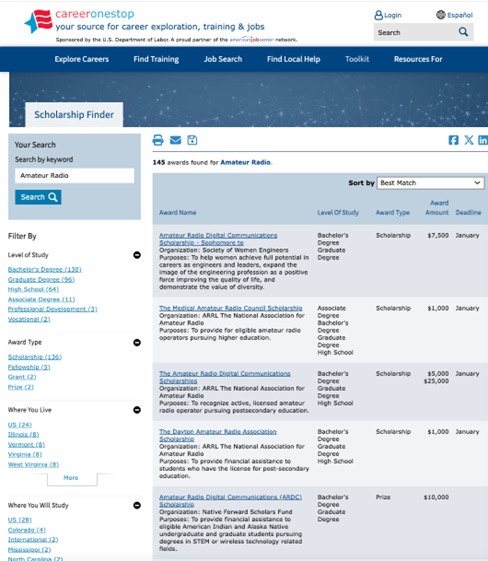The width and height of the screenshot is (488, 561).
Task: Open the Explore Careers menu
Action: [x=82, y=59]
